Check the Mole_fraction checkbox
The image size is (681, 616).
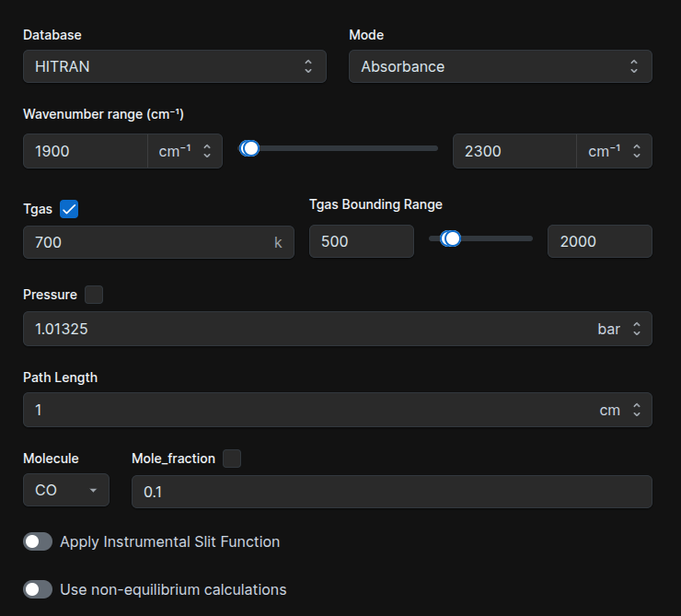click(x=232, y=459)
